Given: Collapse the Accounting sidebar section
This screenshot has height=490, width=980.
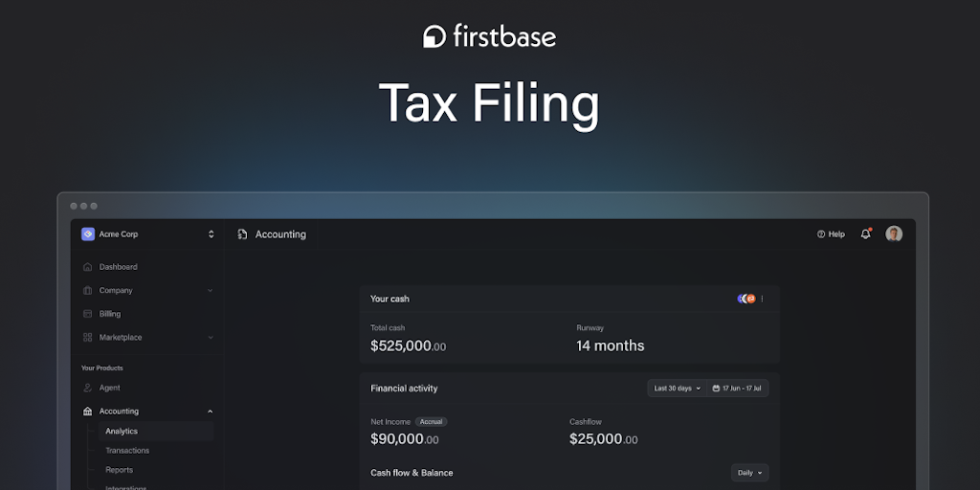Looking at the screenshot, I should pyautogui.click(x=211, y=412).
